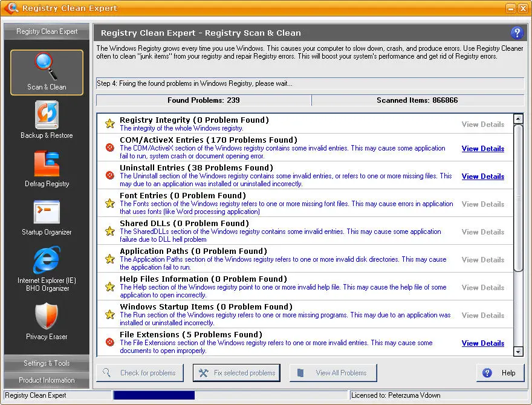The width and height of the screenshot is (532, 405).
Task: Click scroll down arrow of results list
Action: [518, 351]
